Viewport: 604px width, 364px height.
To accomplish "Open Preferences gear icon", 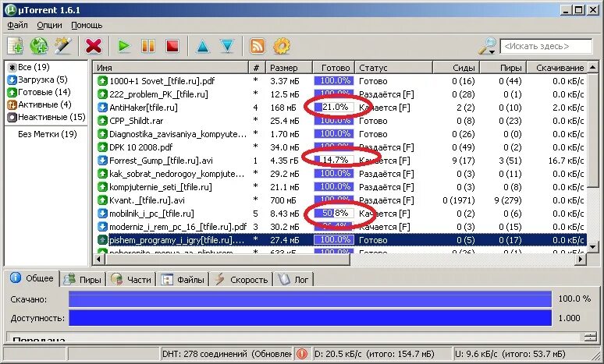I will [x=282, y=46].
